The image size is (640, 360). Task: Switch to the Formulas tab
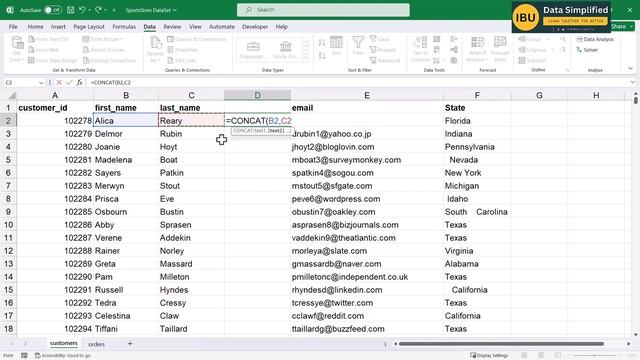(124, 27)
